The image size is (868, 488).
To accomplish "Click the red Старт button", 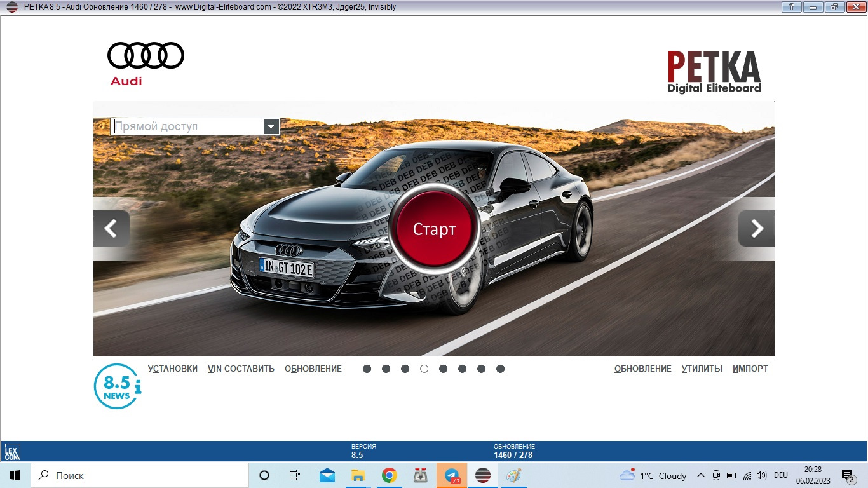I will pyautogui.click(x=435, y=229).
